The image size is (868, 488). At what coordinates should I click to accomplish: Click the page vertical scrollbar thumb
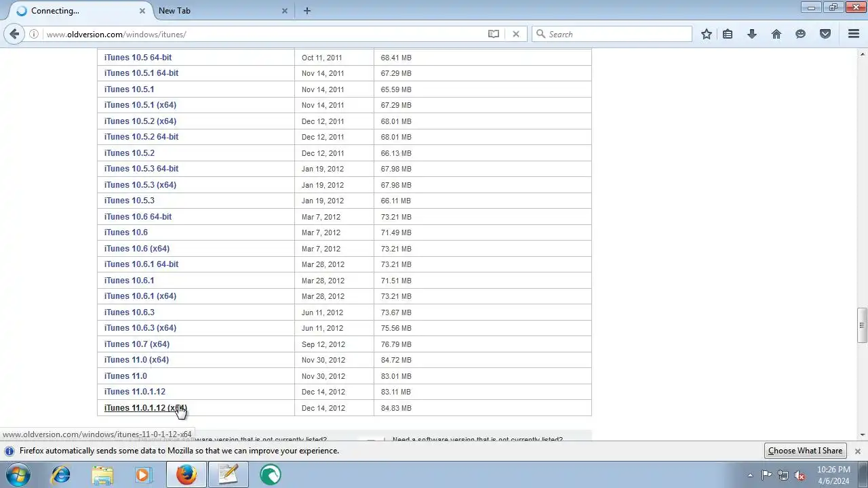[862, 325]
